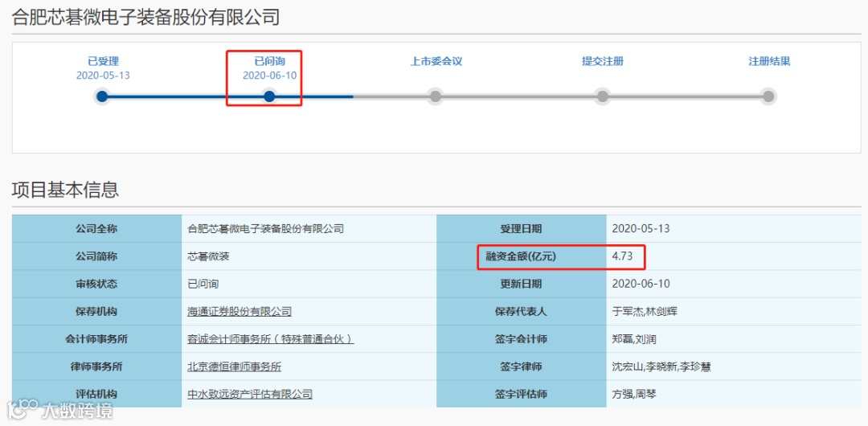Image resolution: width=868 pixels, height=426 pixels.
Task: Click the 上市委会议 stage dot
Action: pyautogui.click(x=436, y=96)
